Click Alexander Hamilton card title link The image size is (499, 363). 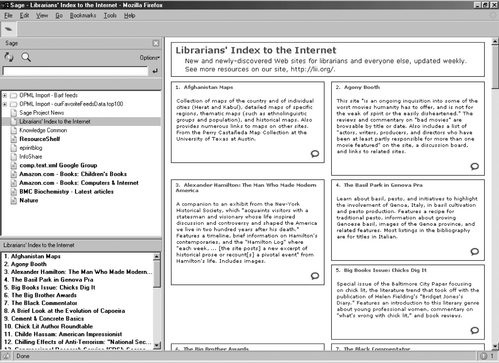tap(246, 188)
